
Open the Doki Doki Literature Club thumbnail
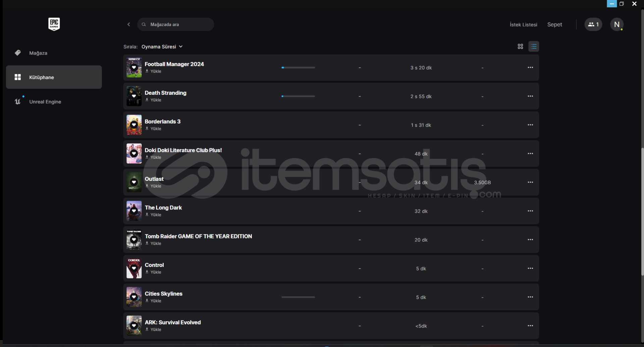click(134, 154)
